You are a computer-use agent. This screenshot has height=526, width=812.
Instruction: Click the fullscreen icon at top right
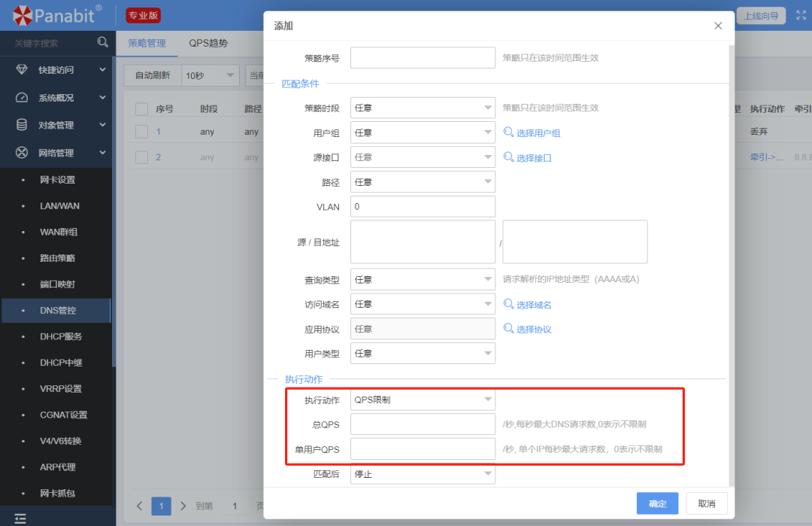point(801,16)
